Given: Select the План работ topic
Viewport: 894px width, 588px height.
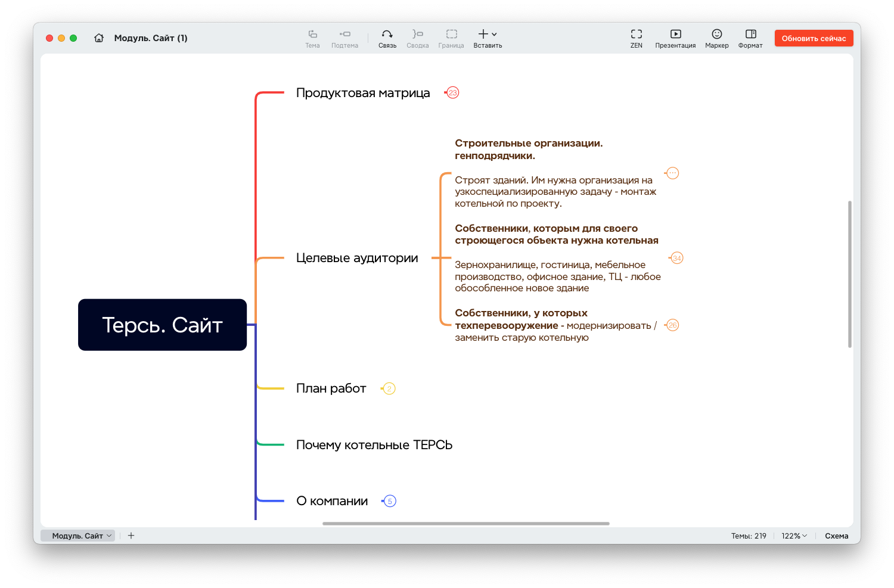Looking at the screenshot, I should tap(331, 388).
